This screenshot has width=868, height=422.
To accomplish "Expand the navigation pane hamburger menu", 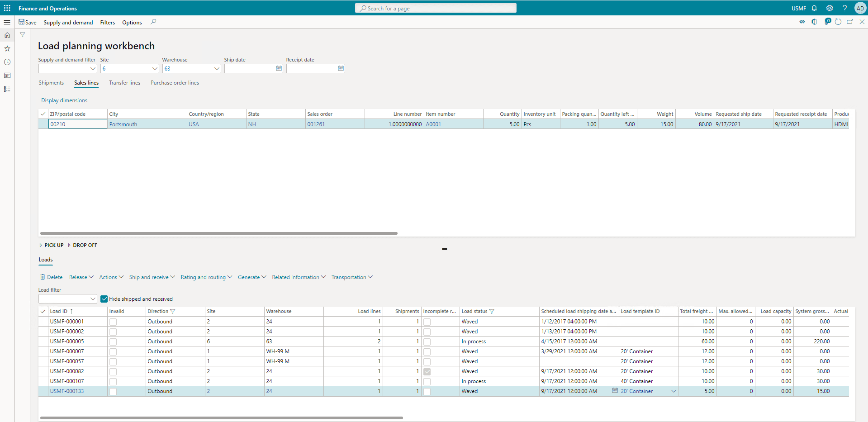I will coord(7,22).
